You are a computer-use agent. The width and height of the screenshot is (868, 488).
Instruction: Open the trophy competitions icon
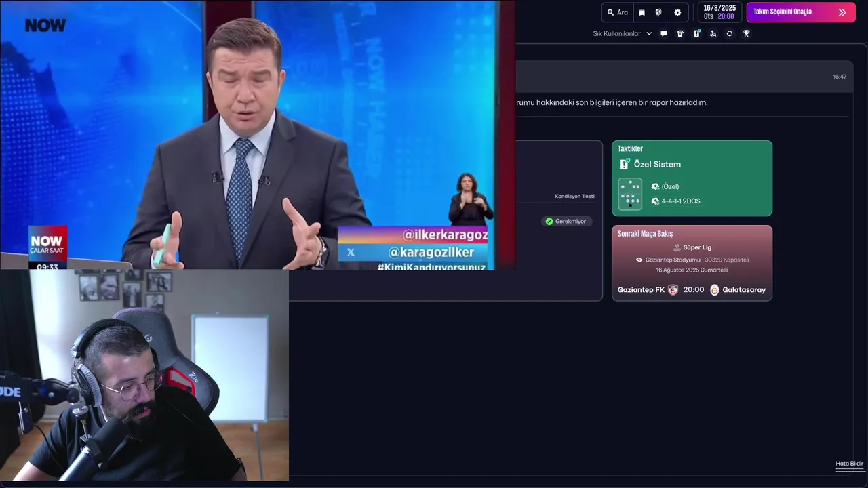[746, 33]
